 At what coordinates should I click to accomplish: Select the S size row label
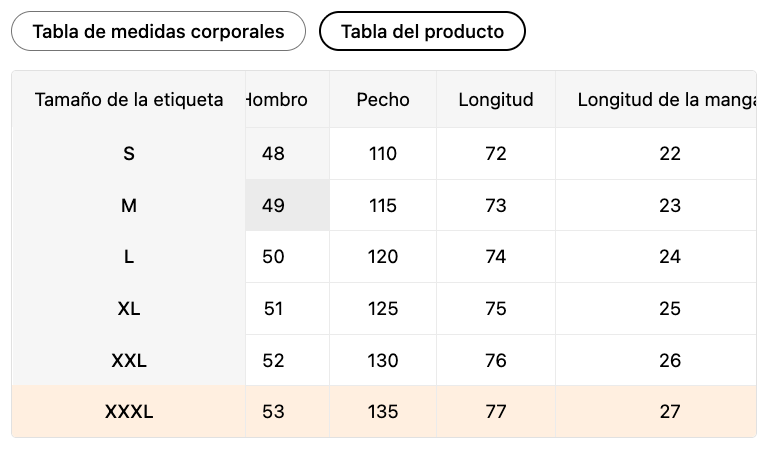[129, 154]
